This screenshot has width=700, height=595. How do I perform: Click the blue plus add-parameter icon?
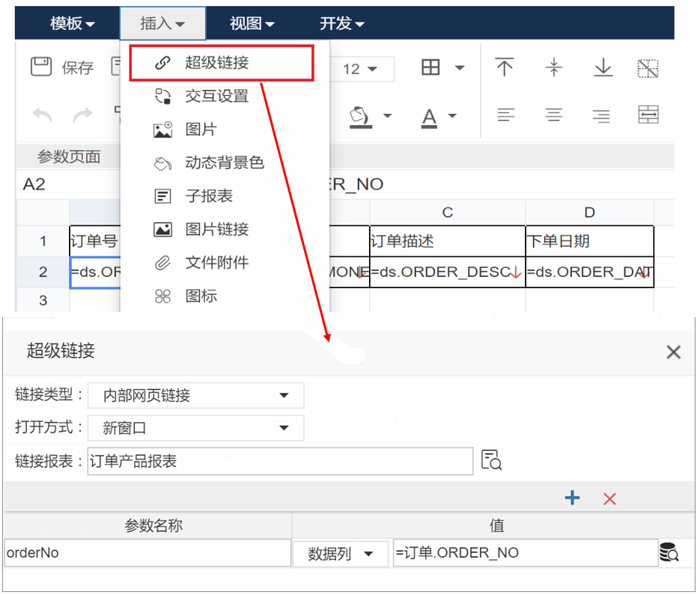point(572,498)
